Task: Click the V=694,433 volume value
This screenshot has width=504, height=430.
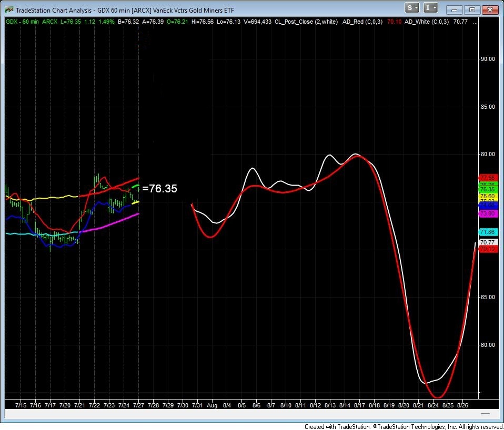Action: 257,22
